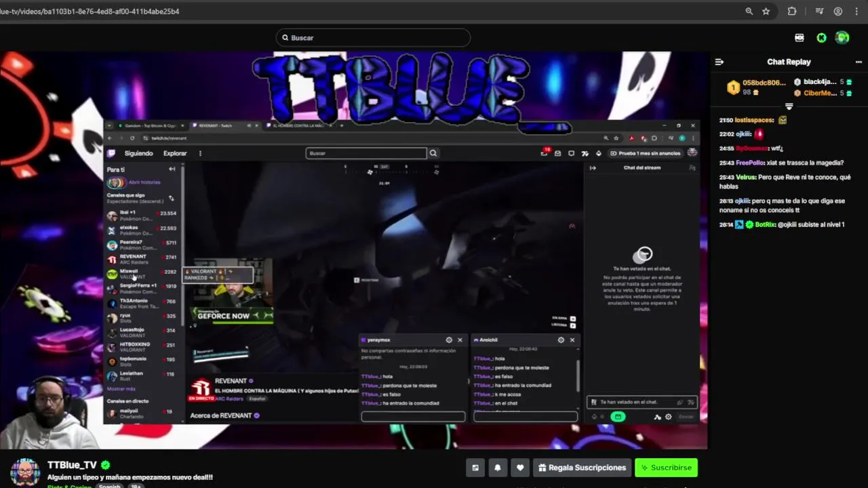
Task: Expand the list with Mostrar más
Action: click(x=121, y=389)
